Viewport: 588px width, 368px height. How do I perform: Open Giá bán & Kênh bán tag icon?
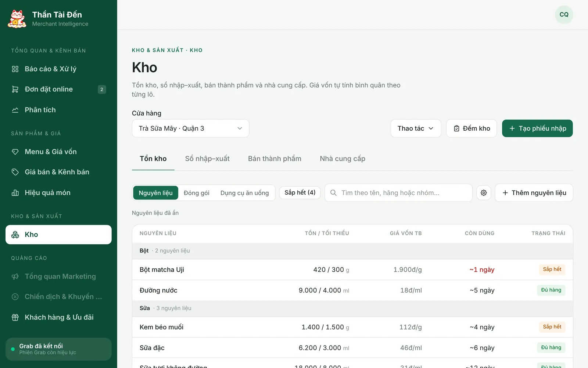coord(15,172)
